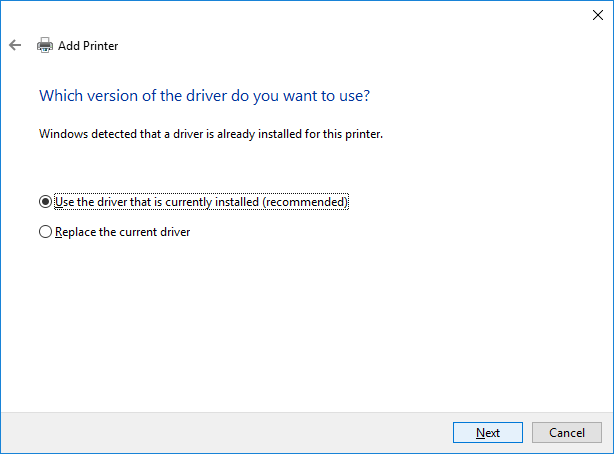Viewport: 614px width, 454px height.
Task: Close the Add Printer dialog with X
Action: click(598, 14)
